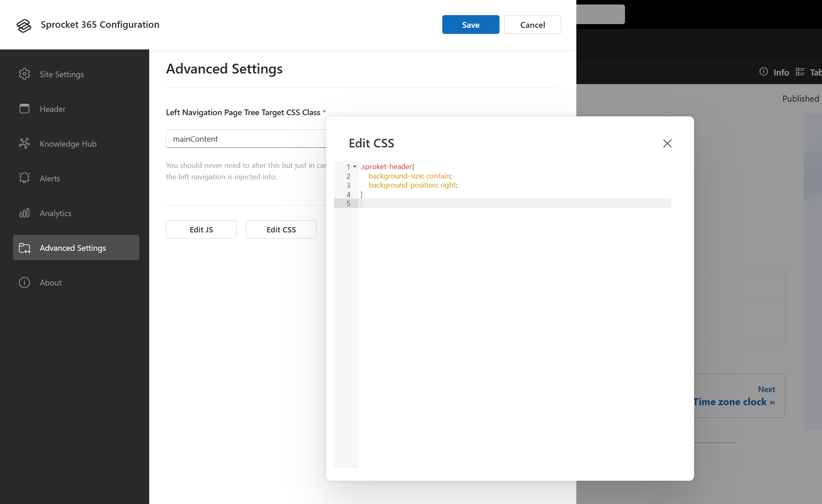Click the mainContent CSS class input field
Viewport: 822px width, 504px height.
tap(246, 139)
